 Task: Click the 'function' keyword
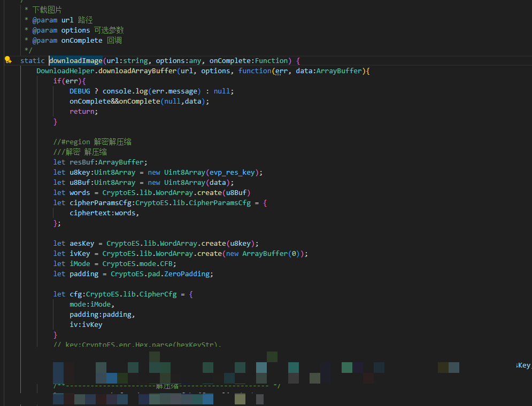tap(255, 71)
